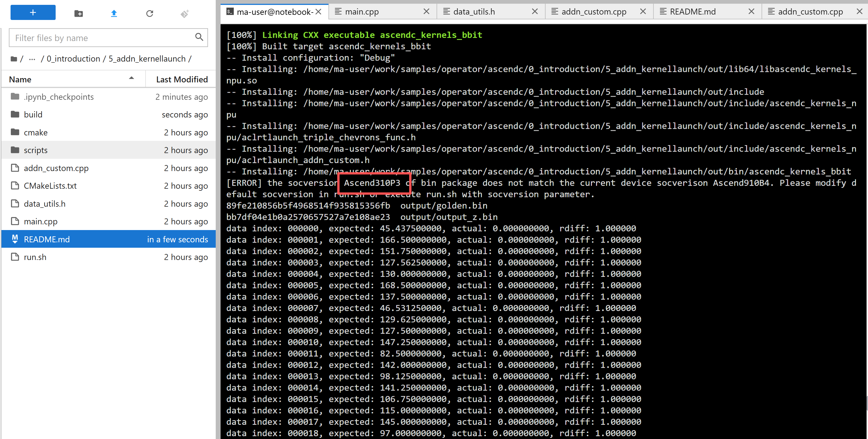Screen dimensions: 868x439
Task: Select run.sh in file list
Action: 108,257
